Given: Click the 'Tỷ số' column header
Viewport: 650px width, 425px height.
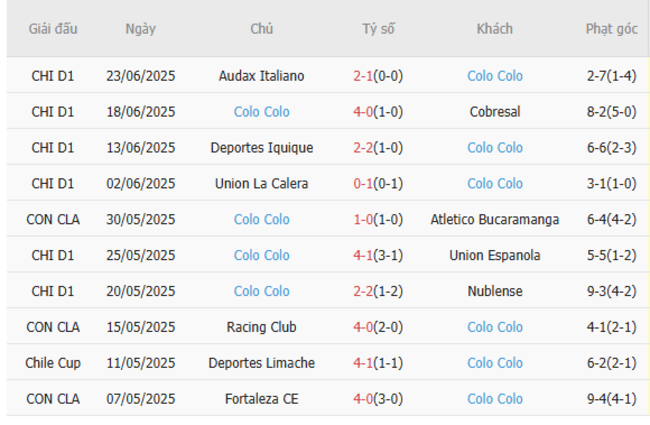Looking at the screenshot, I should pyautogui.click(x=378, y=29).
